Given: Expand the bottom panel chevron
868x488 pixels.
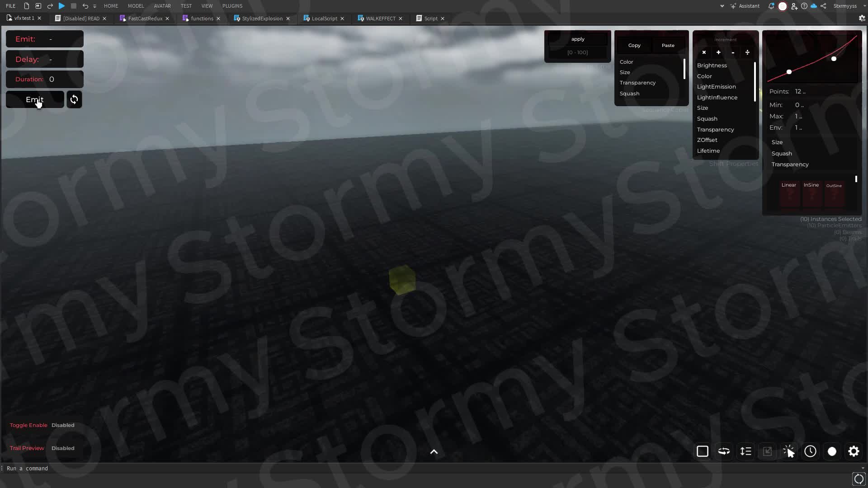Looking at the screenshot, I should point(434,452).
